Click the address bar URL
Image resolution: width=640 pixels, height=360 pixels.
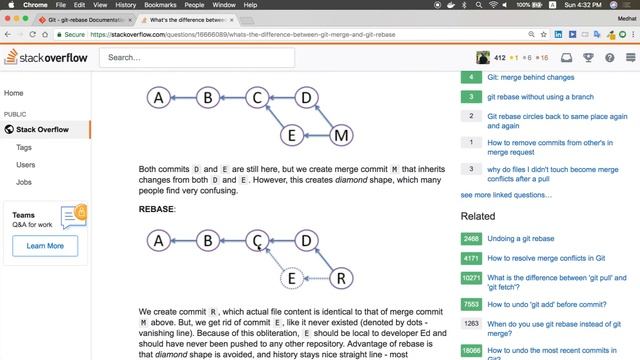coord(243,35)
